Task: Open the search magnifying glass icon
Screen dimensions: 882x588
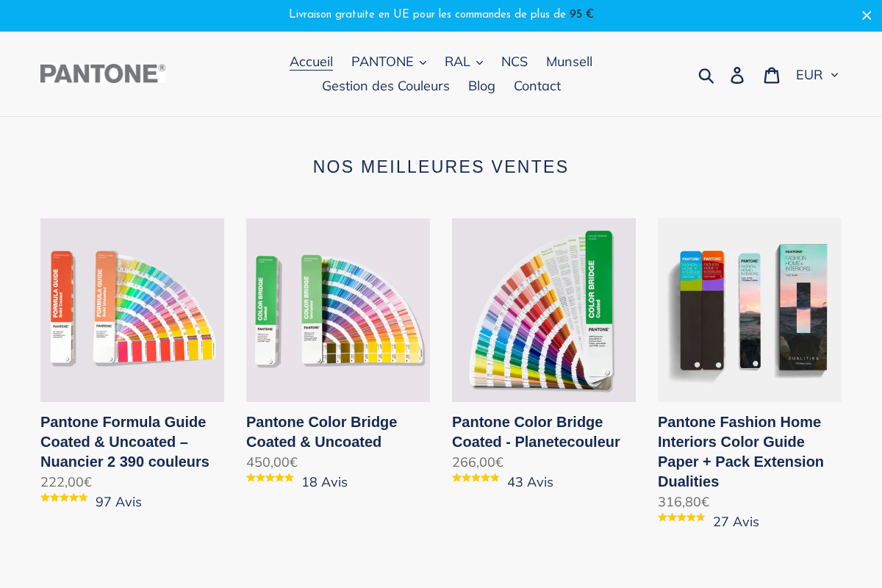Action: tap(706, 74)
